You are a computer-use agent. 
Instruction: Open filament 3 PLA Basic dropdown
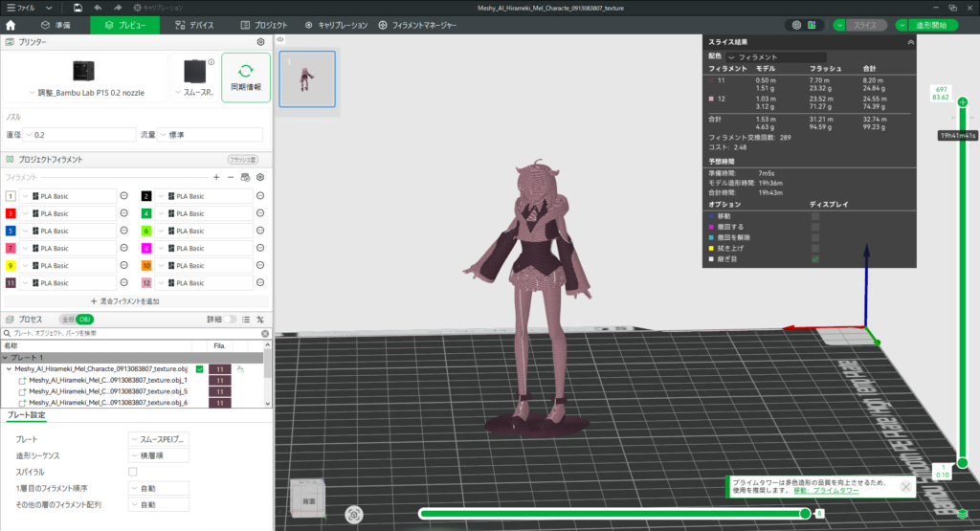click(x=68, y=213)
